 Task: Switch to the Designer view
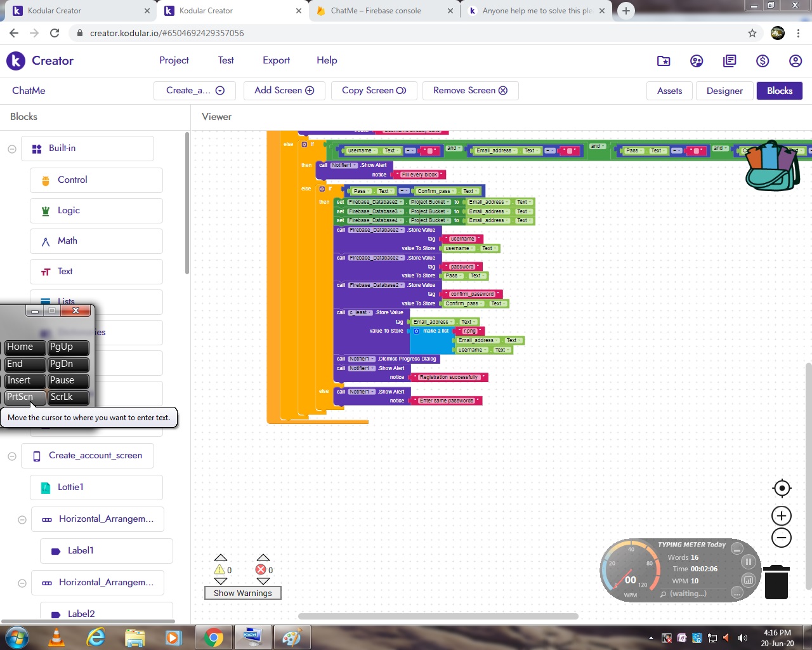point(724,91)
